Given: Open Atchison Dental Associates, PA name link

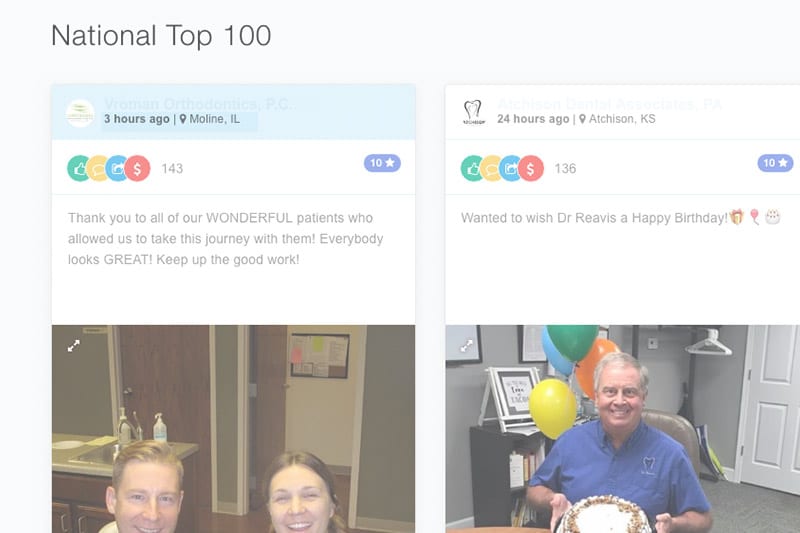Looking at the screenshot, I should pyautogui.click(x=609, y=104).
